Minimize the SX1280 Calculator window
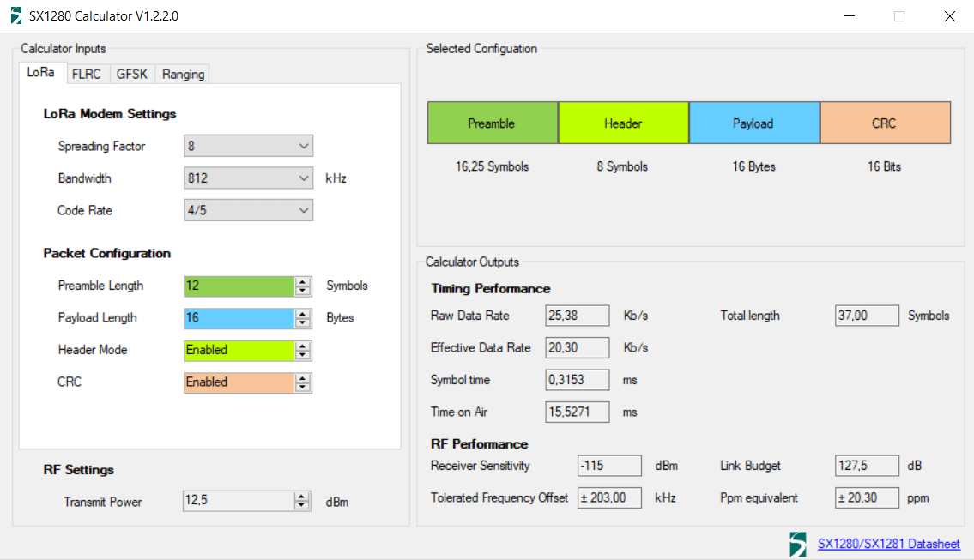The width and height of the screenshot is (974, 560). click(x=850, y=16)
